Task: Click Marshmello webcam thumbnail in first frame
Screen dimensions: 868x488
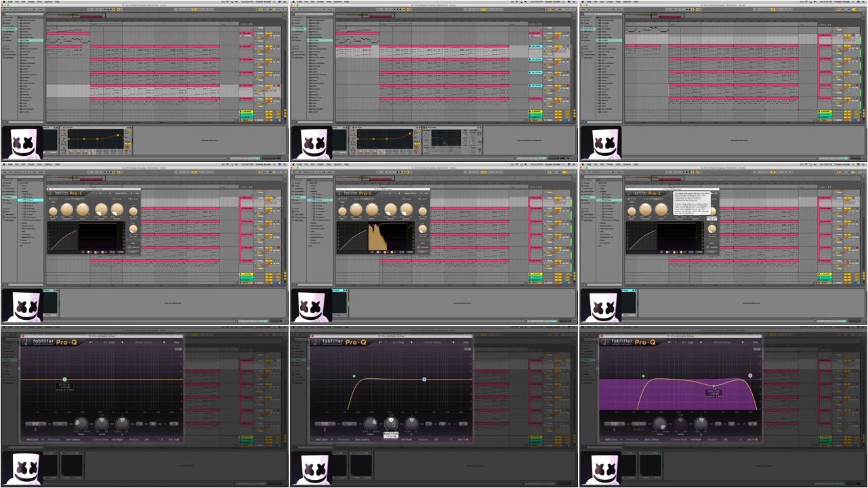Action: click(x=22, y=142)
